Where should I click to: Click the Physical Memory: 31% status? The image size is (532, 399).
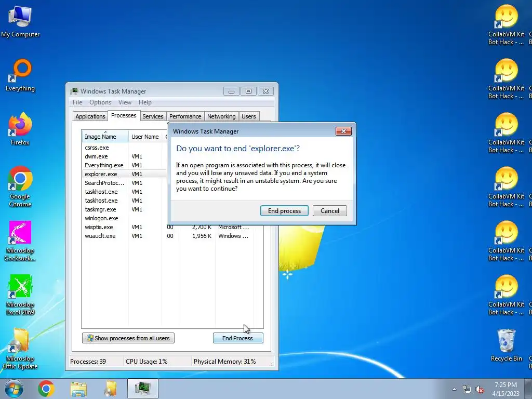pos(224,362)
